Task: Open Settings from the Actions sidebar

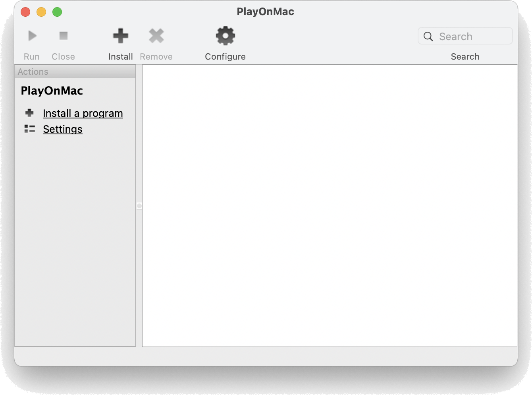Action: coord(62,129)
